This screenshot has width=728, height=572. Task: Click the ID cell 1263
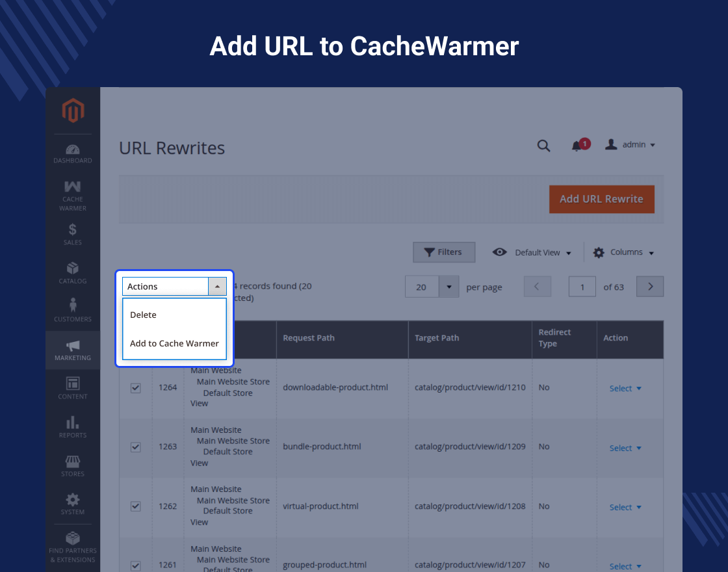tap(168, 447)
